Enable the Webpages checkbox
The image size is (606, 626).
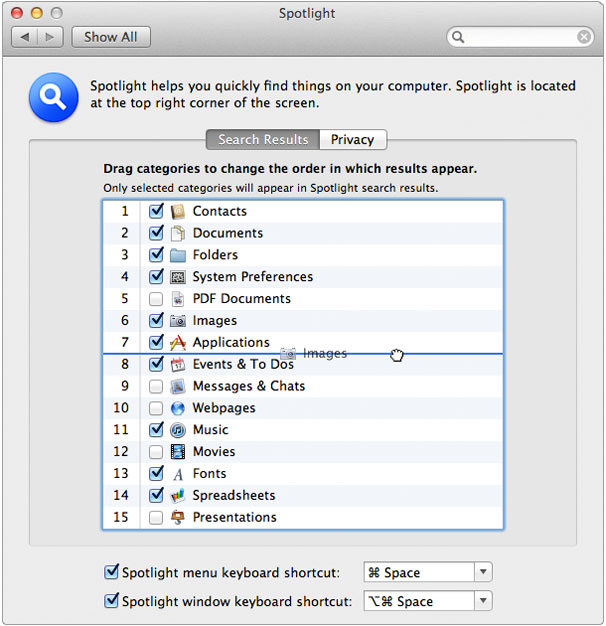pos(156,408)
